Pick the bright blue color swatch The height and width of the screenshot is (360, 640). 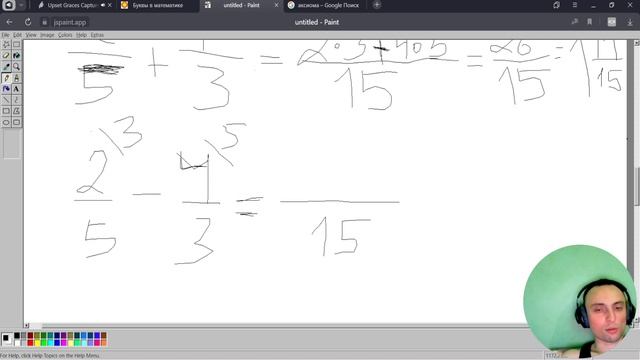coord(57,342)
